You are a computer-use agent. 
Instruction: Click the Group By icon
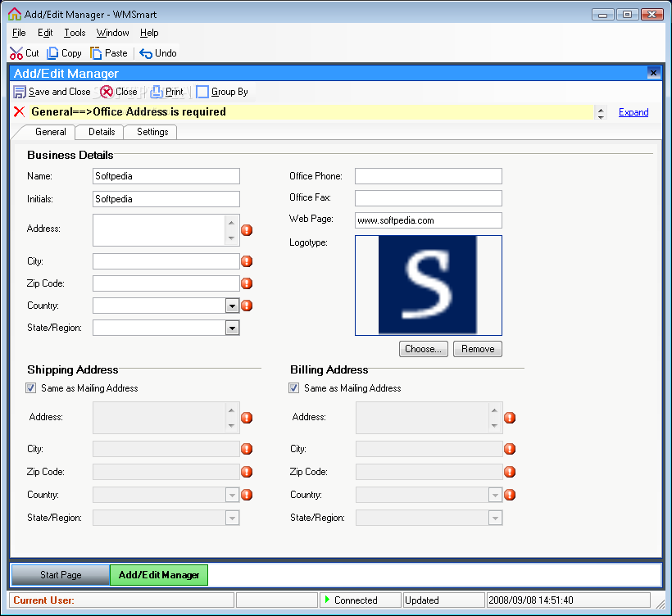[x=202, y=92]
